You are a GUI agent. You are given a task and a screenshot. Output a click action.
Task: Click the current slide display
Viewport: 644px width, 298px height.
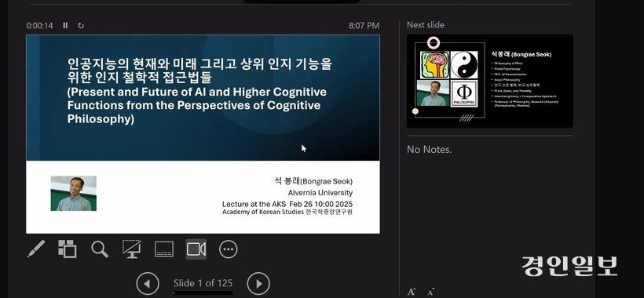pyautogui.click(x=203, y=134)
